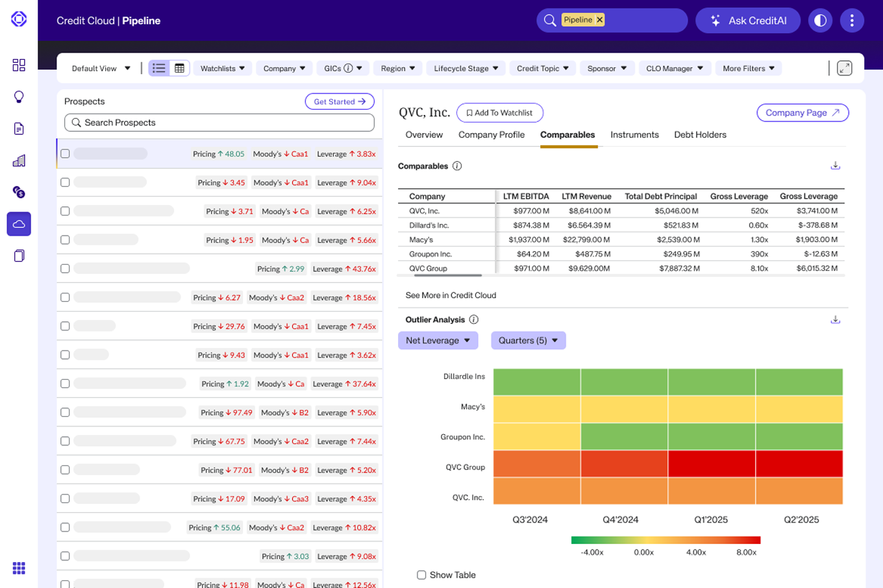Download the Comparables table
Screen dimensions: 883x588
835,166
